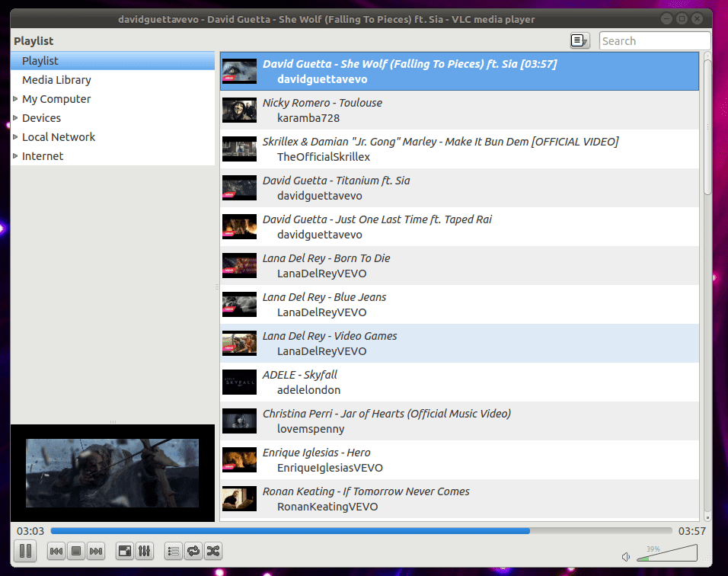Click 'EnriqueIglesiasVEVO' uploader text

330,468
